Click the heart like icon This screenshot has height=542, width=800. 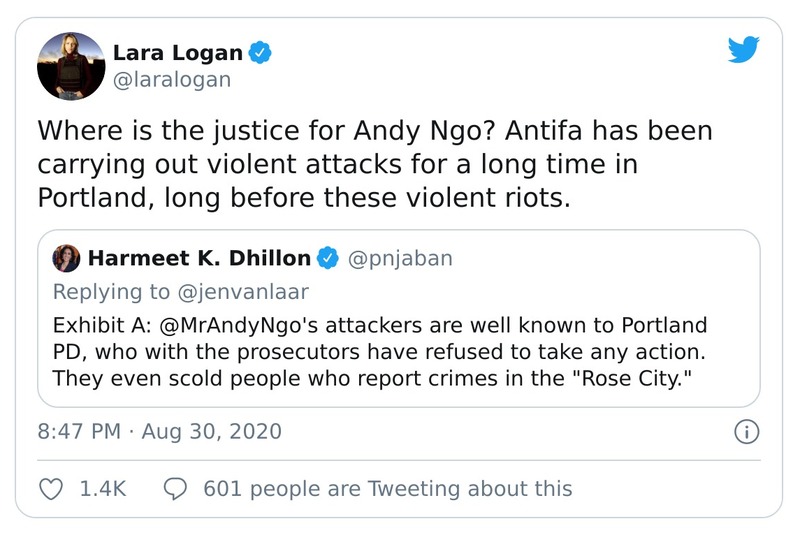coord(49,489)
